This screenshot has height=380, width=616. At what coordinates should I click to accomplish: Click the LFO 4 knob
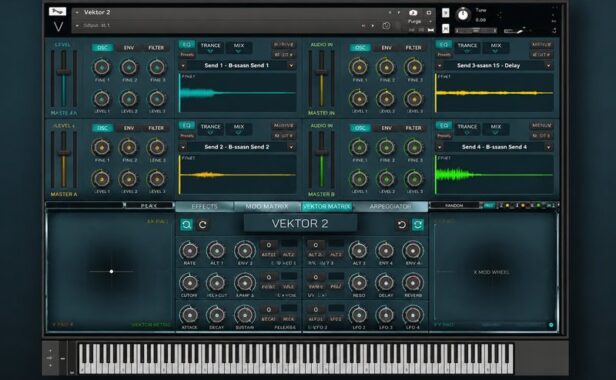412,315
